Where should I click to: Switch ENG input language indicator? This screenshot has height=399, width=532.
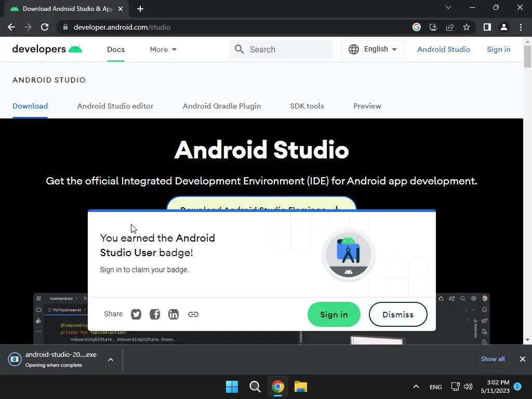pyautogui.click(x=436, y=387)
